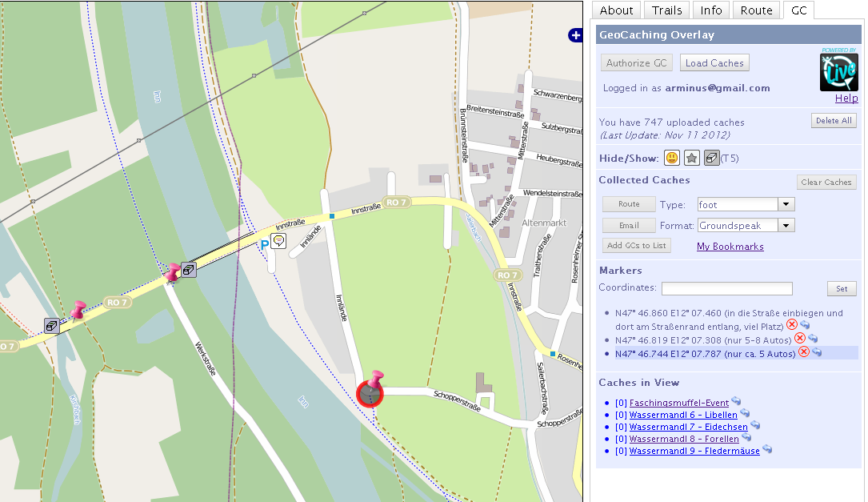Open the Wassermandl 9 - Fledermäuse link
The width and height of the screenshot is (868, 502).
(694, 452)
